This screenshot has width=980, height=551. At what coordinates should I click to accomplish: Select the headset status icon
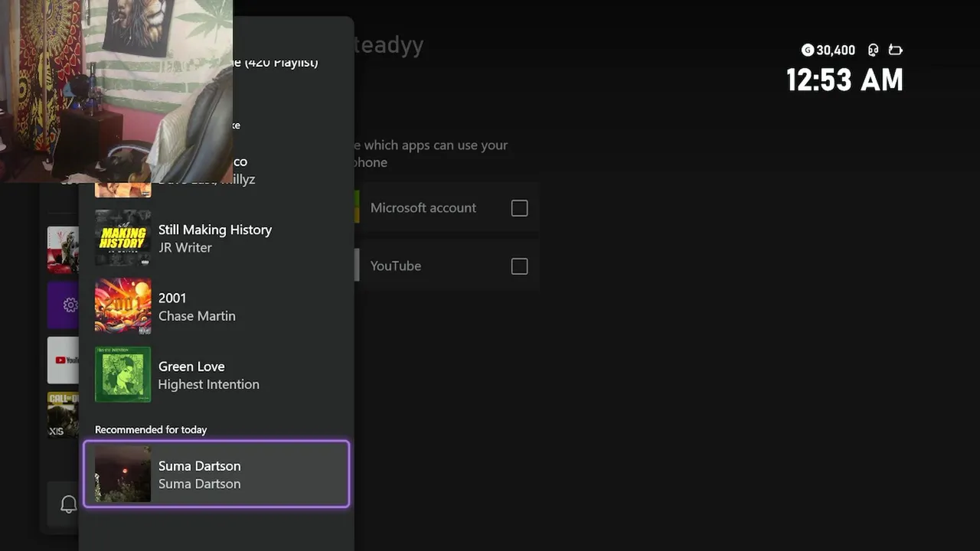coord(873,50)
